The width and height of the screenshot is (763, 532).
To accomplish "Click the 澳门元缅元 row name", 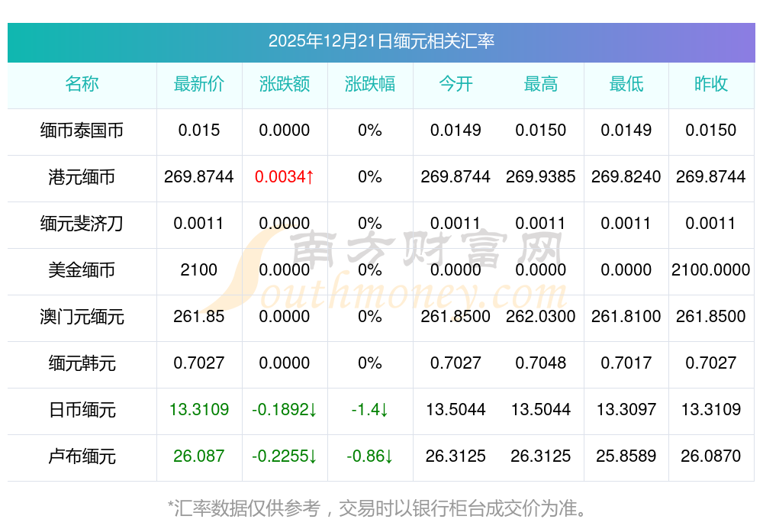I will click(82, 317).
